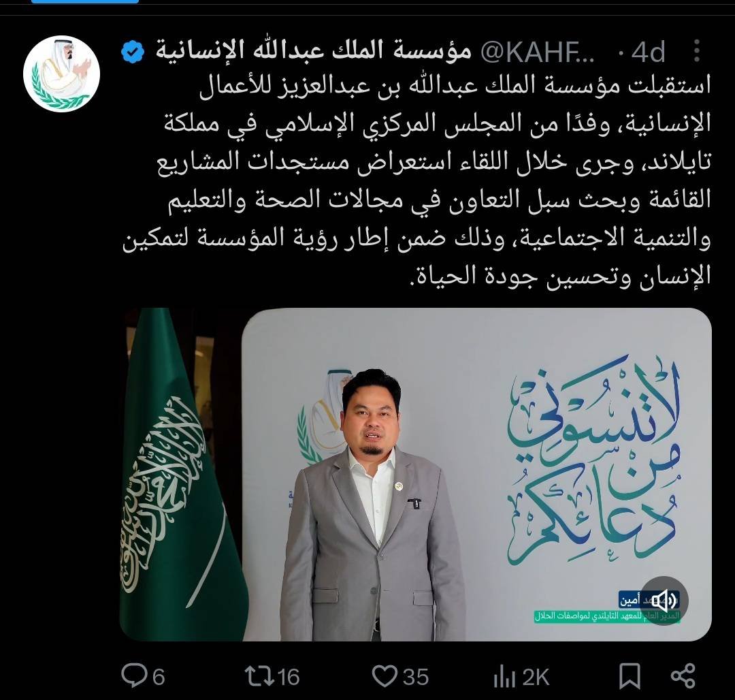Image resolution: width=735 pixels, height=700 pixels.
Task: Open the reply comments icon
Action: tap(134, 675)
